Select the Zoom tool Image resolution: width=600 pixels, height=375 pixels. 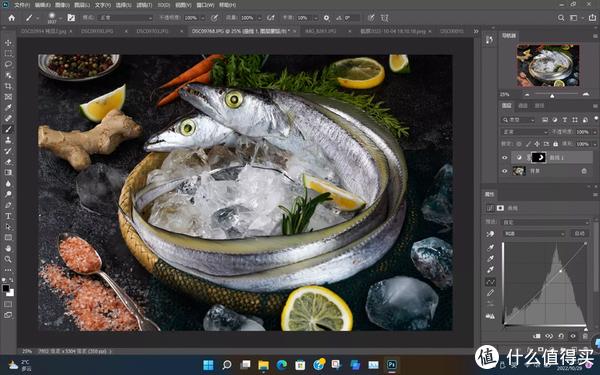click(8, 259)
